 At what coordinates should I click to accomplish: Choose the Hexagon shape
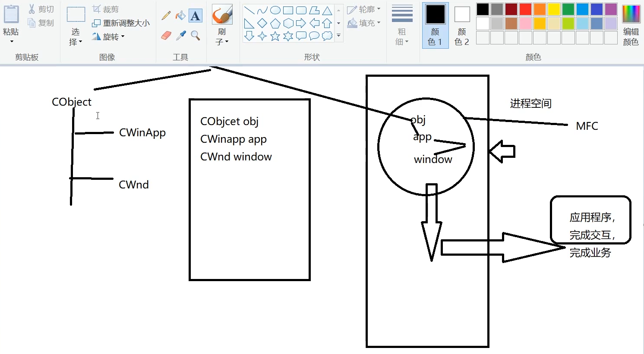[288, 23]
